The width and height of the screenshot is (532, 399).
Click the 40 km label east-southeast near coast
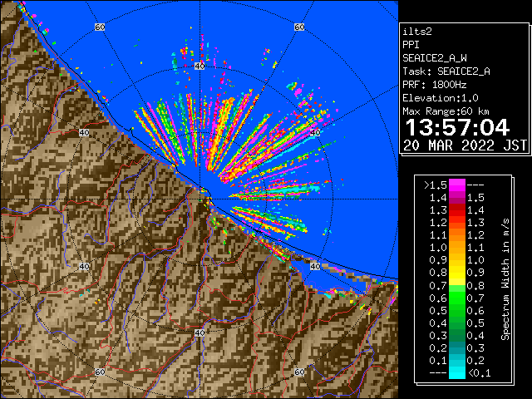coord(315,266)
